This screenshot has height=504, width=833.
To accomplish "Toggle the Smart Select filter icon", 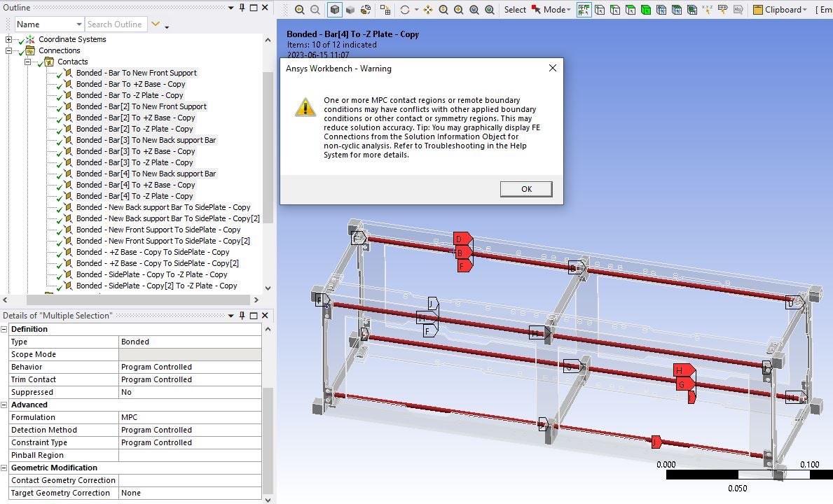I will 584,10.
